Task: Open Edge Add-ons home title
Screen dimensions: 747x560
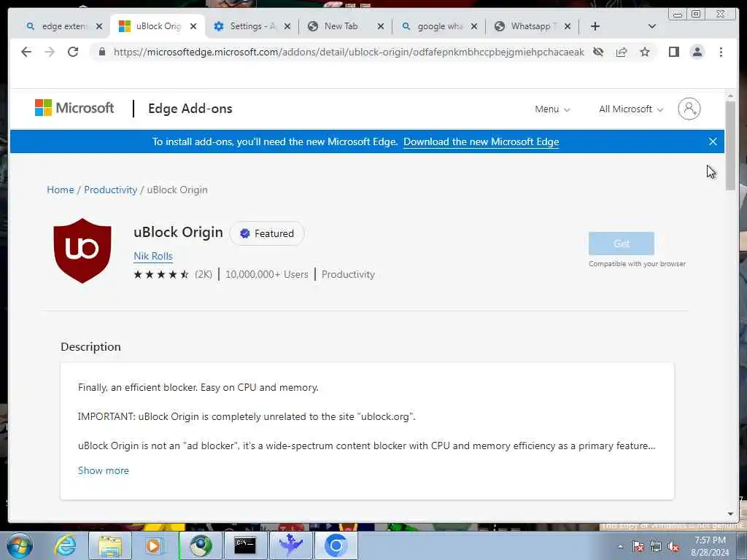Action: [x=190, y=109]
